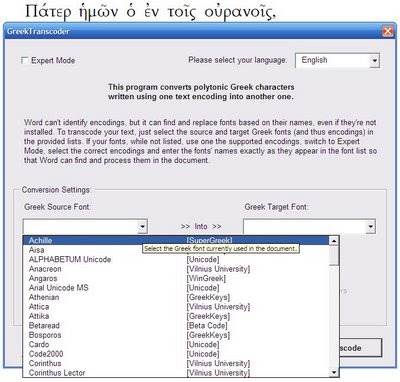Choose Arial Unicode MS font
This screenshot has width=400, height=382.
point(176,288)
